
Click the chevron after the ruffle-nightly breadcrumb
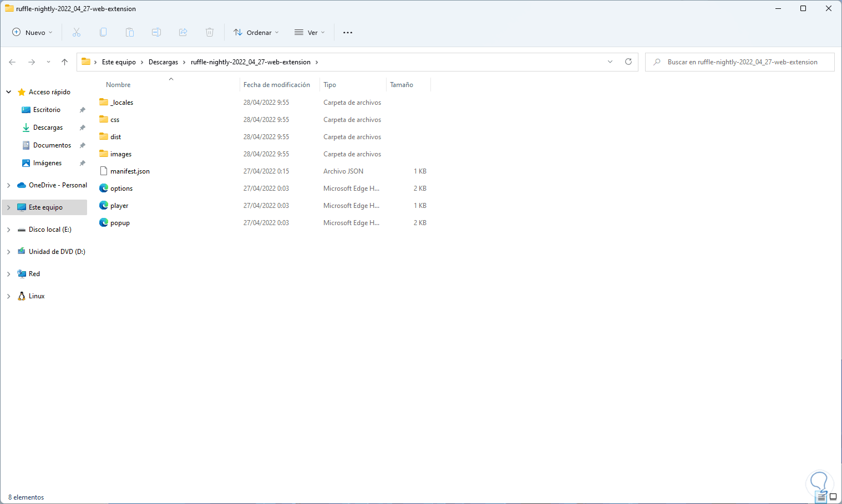(317, 62)
